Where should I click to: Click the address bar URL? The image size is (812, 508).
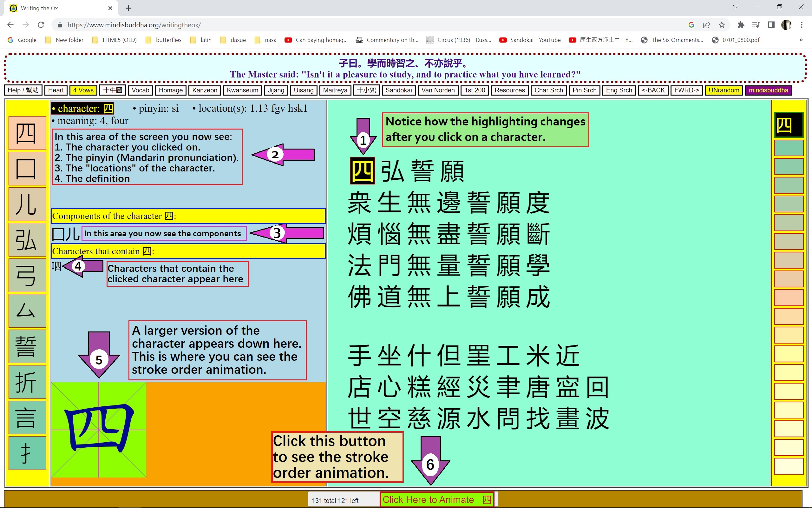(x=134, y=25)
